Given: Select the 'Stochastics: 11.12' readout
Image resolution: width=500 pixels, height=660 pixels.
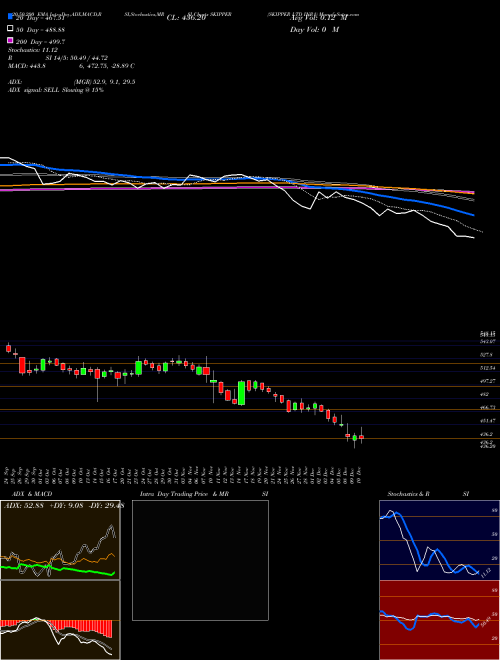Looking at the screenshot, I should (31, 50).
